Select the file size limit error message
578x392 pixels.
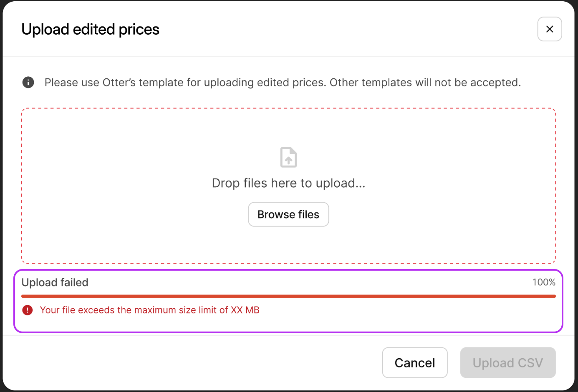point(149,310)
